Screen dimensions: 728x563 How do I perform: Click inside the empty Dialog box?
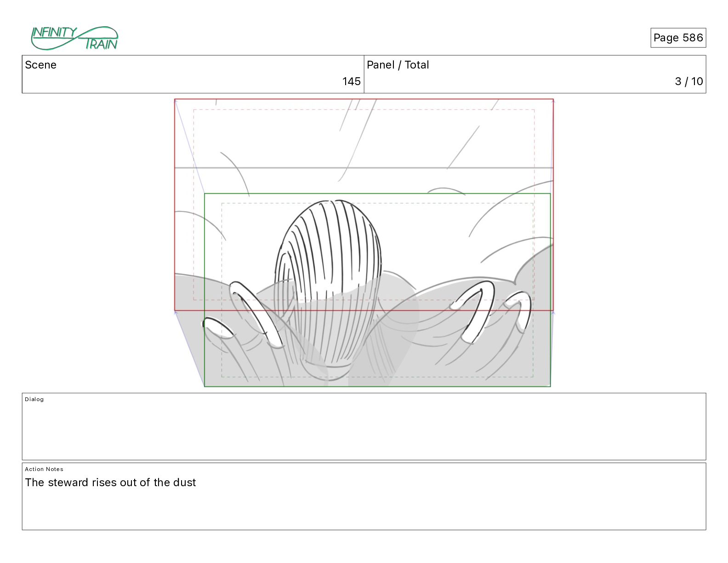pyautogui.click(x=364, y=426)
